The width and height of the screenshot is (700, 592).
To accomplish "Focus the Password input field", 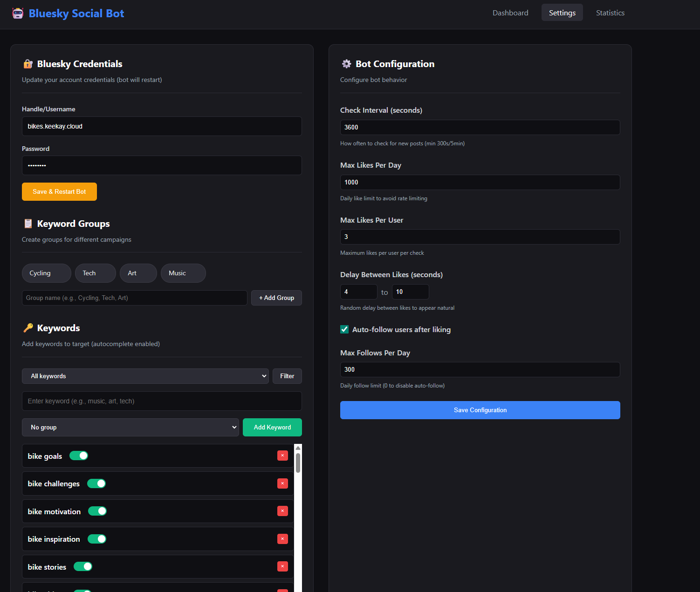I will click(162, 165).
